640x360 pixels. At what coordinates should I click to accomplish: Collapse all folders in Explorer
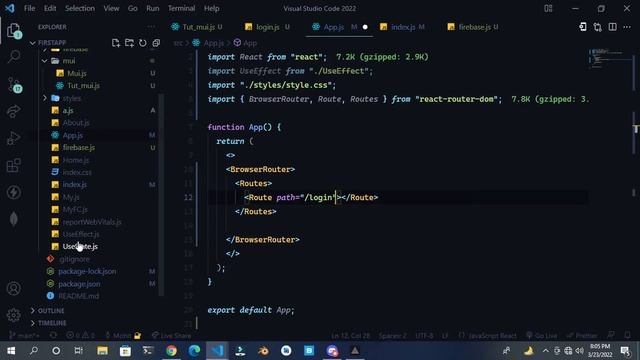(x=156, y=43)
